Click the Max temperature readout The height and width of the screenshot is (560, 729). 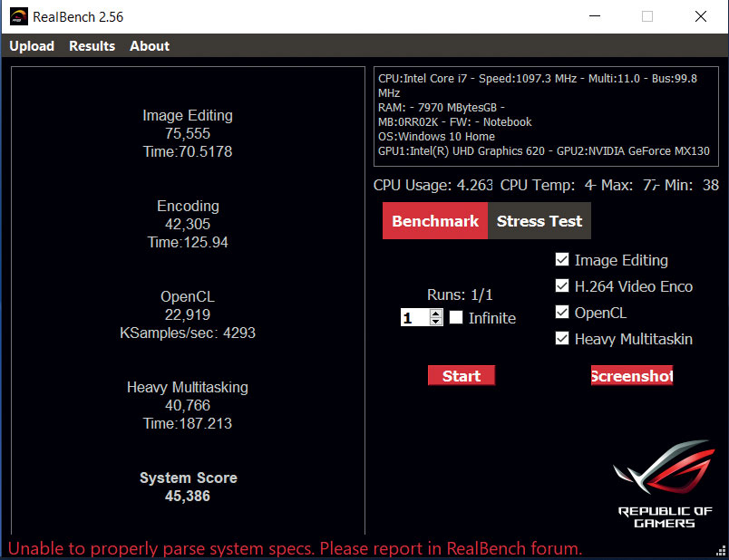(630, 185)
